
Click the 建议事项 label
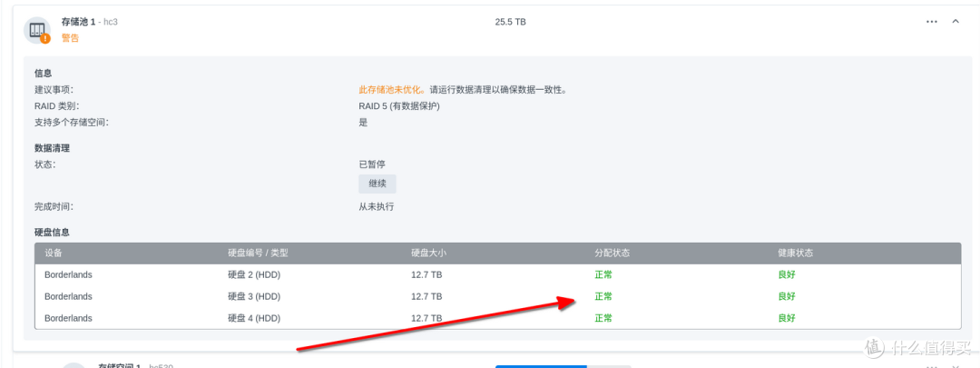(x=54, y=90)
